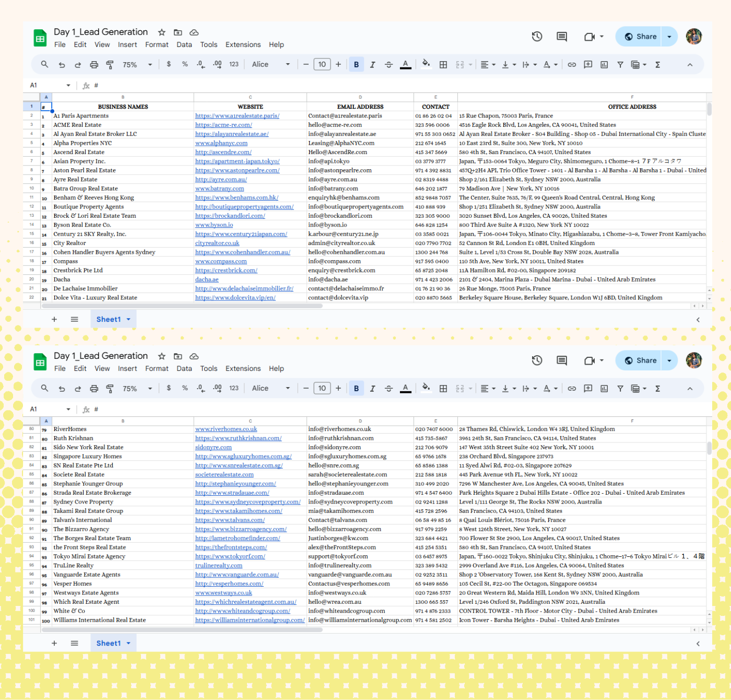Select paint format tool in the bottom toolbar
The height and width of the screenshot is (700, 731).
tap(110, 389)
